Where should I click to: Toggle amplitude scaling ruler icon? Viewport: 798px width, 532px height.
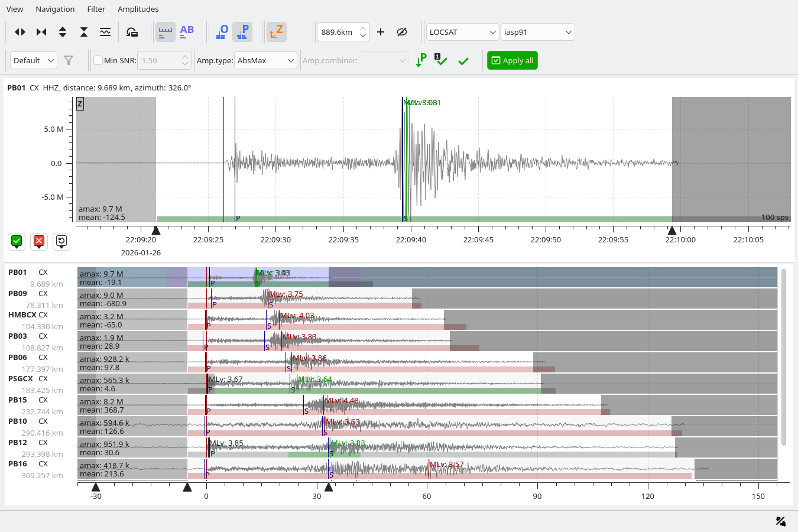click(x=165, y=31)
